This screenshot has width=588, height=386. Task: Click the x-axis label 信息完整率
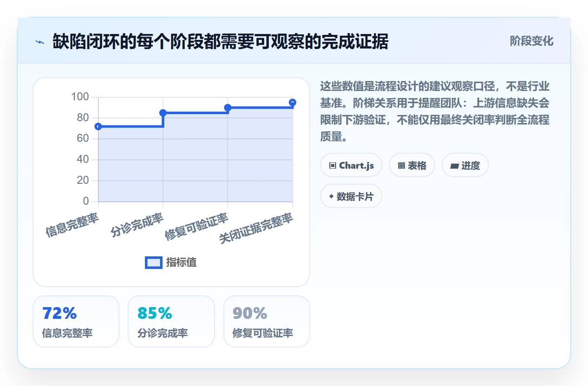coord(72,225)
